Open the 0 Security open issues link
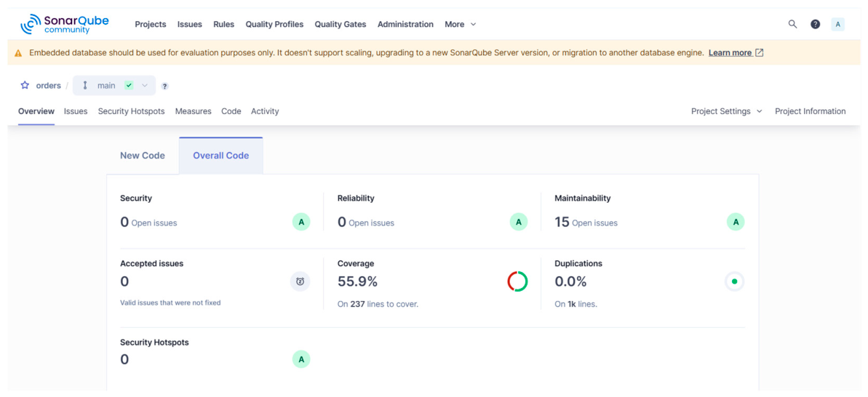Image resolution: width=868 pixels, height=397 pixels. coord(149,222)
